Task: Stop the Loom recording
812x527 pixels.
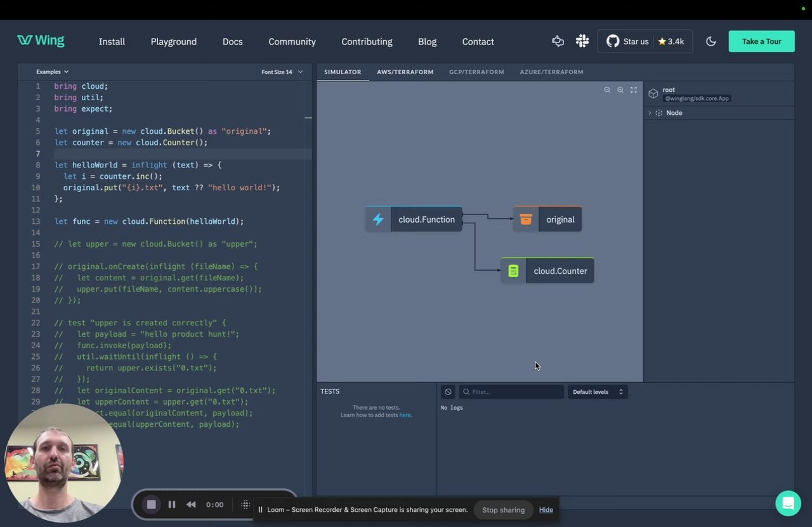Action: pyautogui.click(x=151, y=505)
